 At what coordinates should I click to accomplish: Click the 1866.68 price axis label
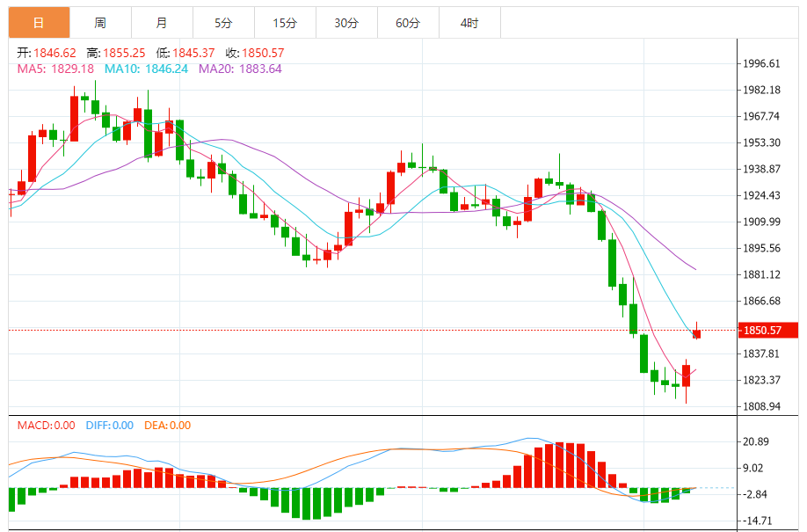pos(761,301)
